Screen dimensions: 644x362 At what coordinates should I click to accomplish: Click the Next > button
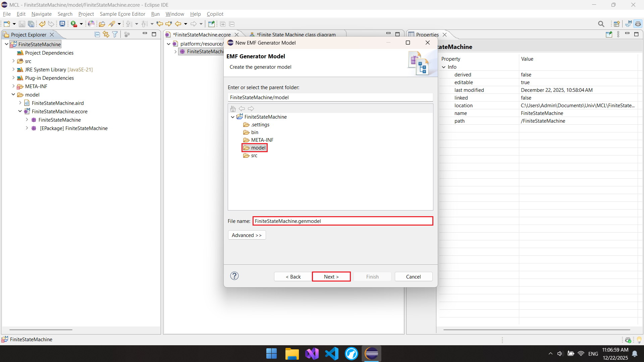(331, 277)
